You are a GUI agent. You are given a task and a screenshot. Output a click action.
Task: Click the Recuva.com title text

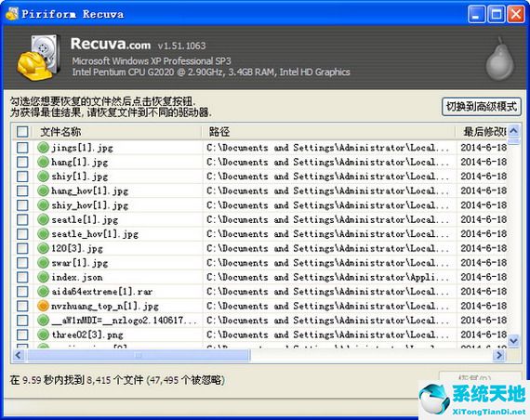[111, 44]
